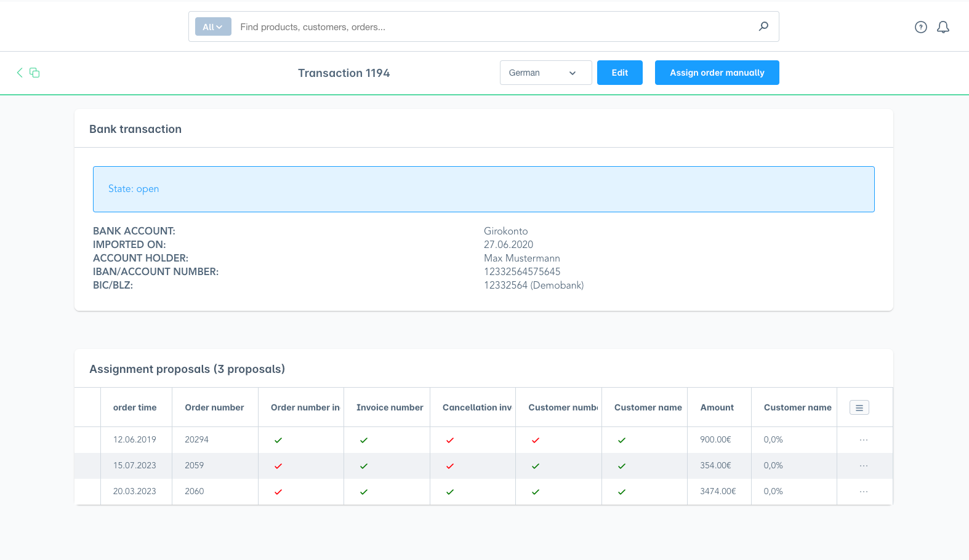Click the Invoice number checkmark for order 20294
This screenshot has width=969, height=560.
(x=364, y=440)
